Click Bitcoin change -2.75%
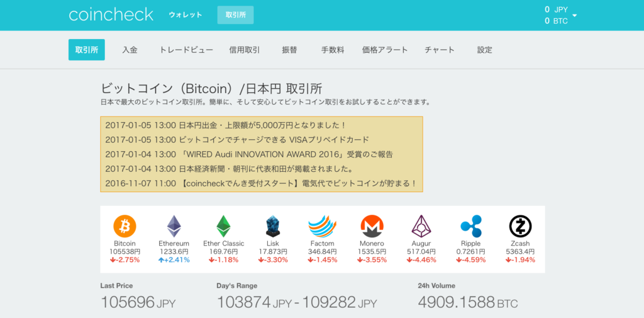Screen dimensions: 644x318 125,259
